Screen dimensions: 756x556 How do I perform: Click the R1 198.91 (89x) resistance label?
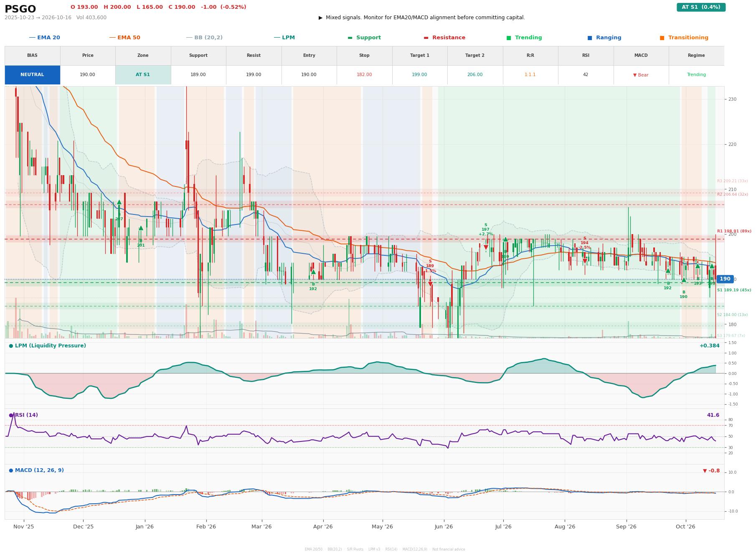[734, 231]
